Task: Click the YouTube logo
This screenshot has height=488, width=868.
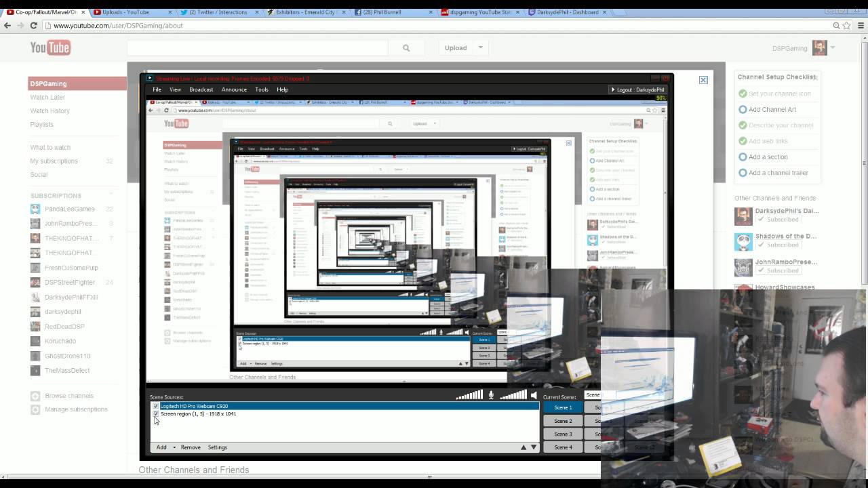Action: [x=50, y=47]
